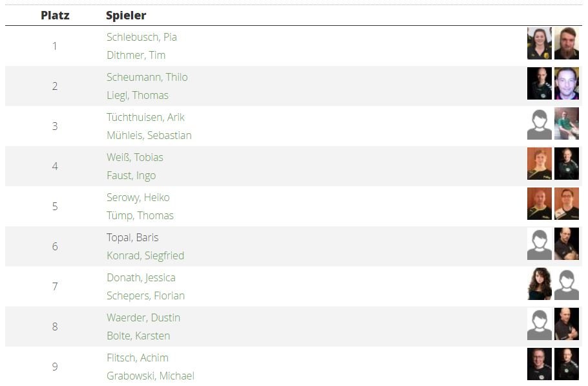
Task: Click placeholder avatar for Schepers, Florian
Action: (567, 284)
